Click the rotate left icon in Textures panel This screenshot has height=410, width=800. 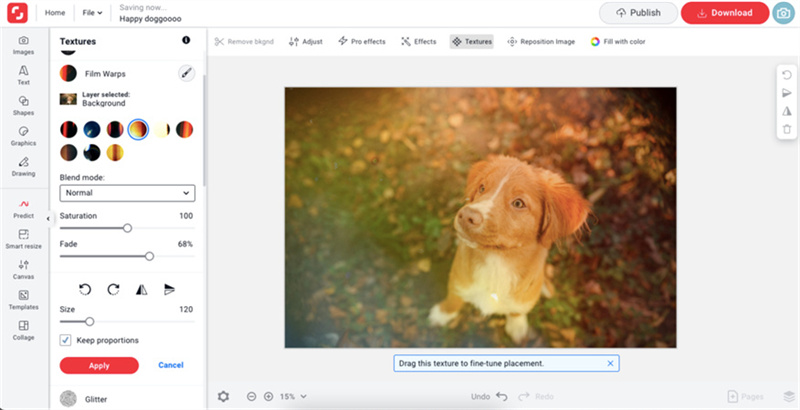[85, 289]
